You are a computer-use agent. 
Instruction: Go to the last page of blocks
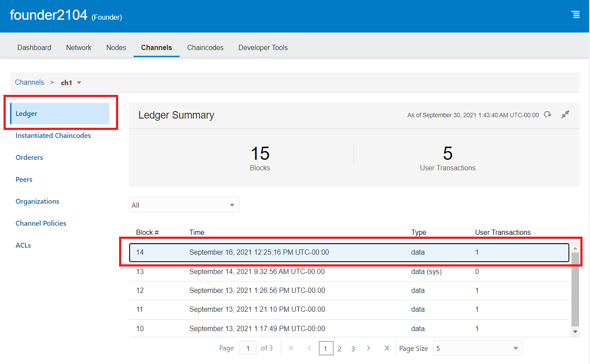pos(386,348)
